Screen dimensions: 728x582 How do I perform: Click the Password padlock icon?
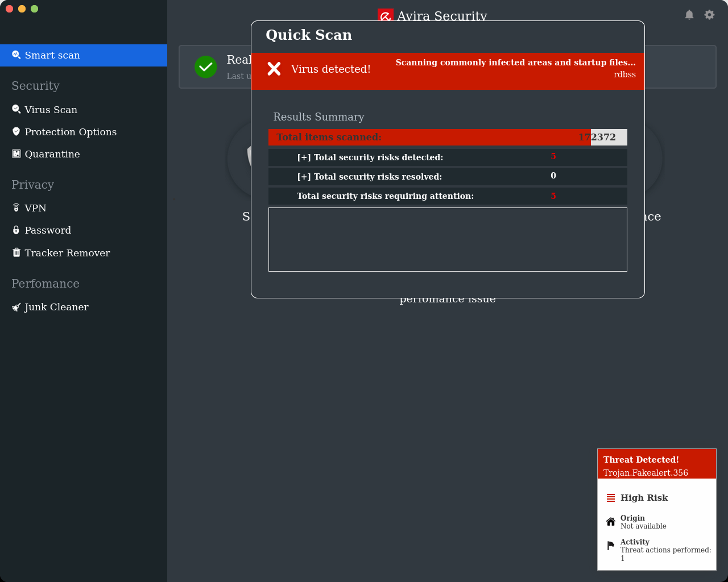tap(16, 230)
